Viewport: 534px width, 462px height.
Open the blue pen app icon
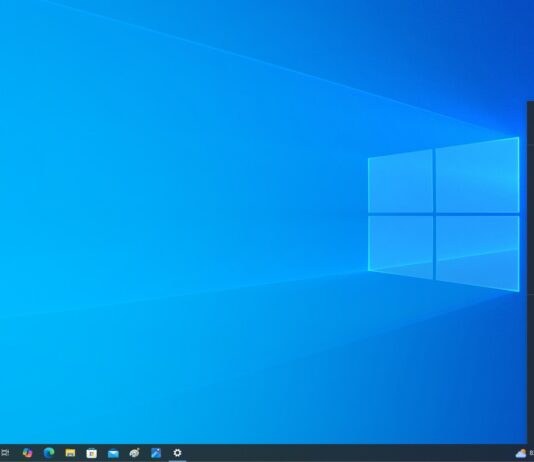click(156, 453)
